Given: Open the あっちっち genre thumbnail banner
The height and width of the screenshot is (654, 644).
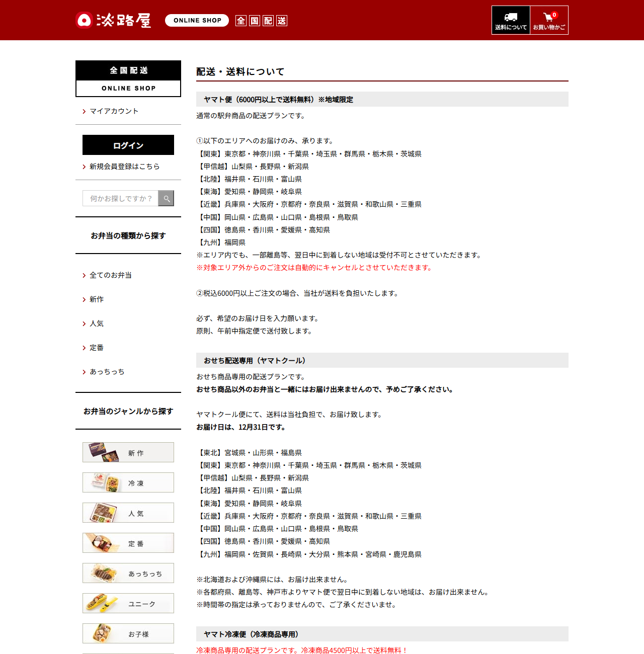Looking at the screenshot, I should (x=128, y=573).
